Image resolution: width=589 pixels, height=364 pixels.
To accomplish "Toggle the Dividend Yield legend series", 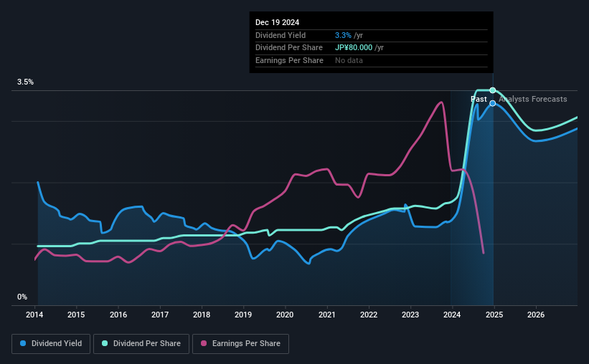I will click(51, 344).
